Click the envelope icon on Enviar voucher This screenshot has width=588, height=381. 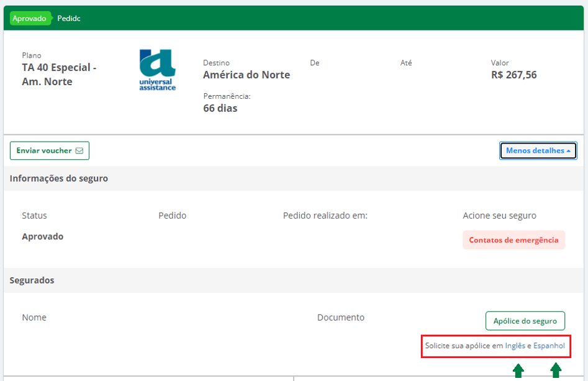point(79,150)
